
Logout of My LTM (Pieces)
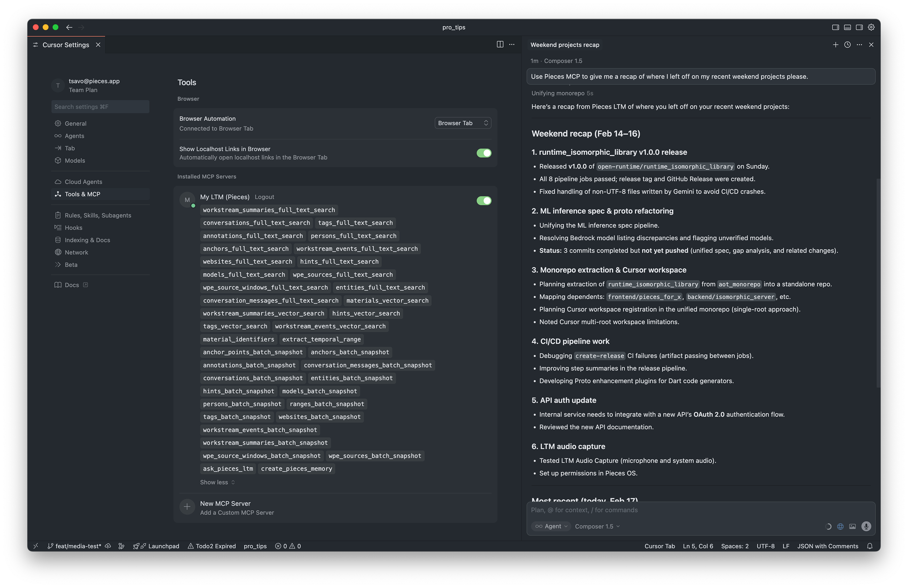point(264,197)
